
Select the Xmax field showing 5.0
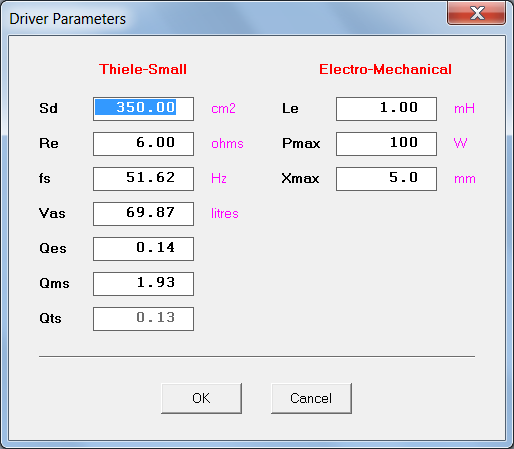coord(386,179)
